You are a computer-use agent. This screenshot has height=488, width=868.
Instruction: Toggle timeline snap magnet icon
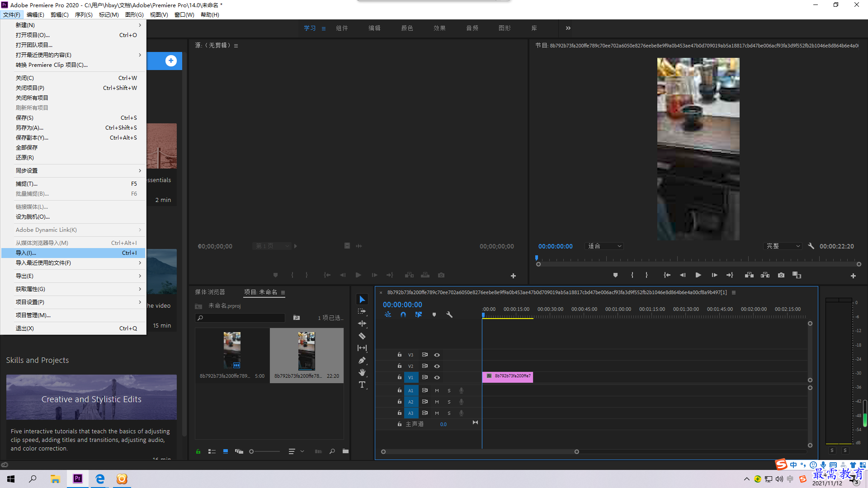click(403, 314)
